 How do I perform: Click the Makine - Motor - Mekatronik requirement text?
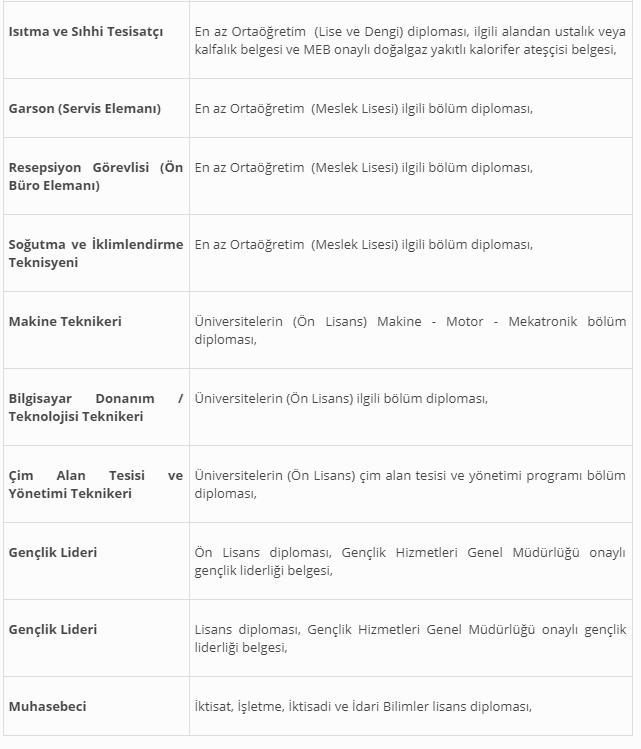click(410, 330)
